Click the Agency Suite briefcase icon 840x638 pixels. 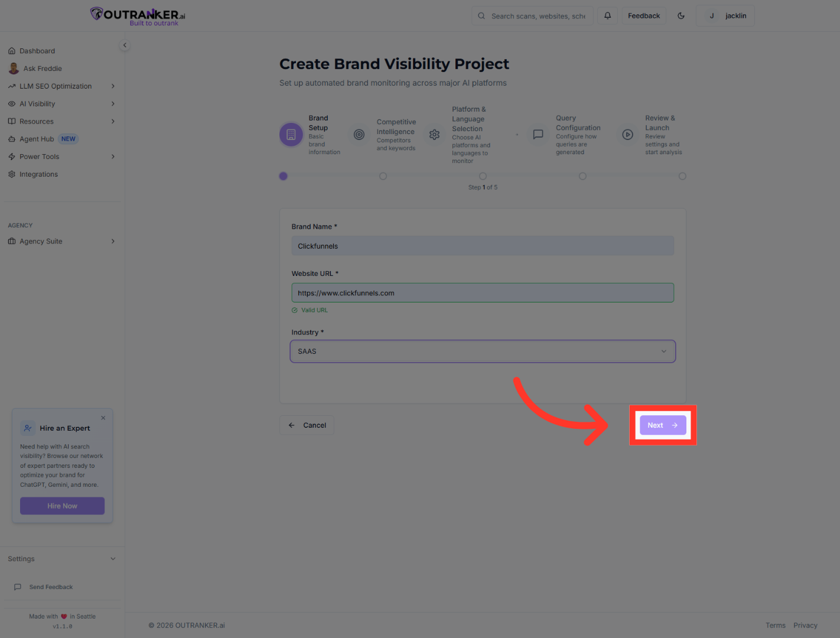[x=12, y=241]
